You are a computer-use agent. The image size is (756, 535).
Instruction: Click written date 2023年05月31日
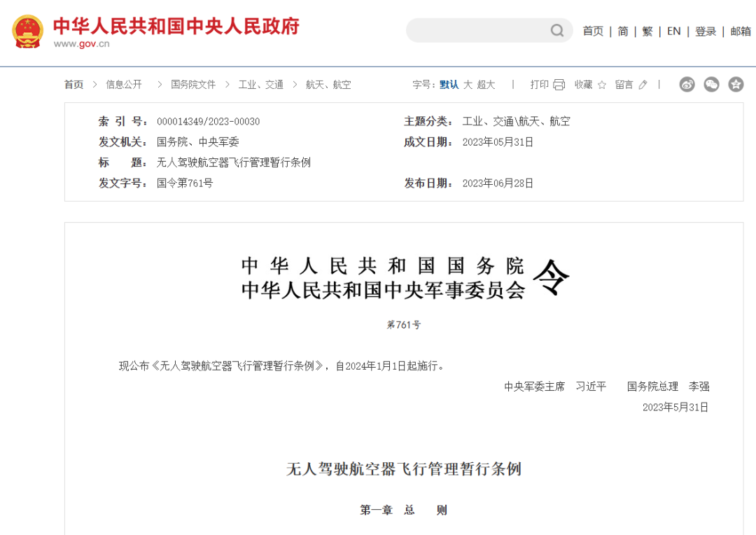tap(498, 142)
